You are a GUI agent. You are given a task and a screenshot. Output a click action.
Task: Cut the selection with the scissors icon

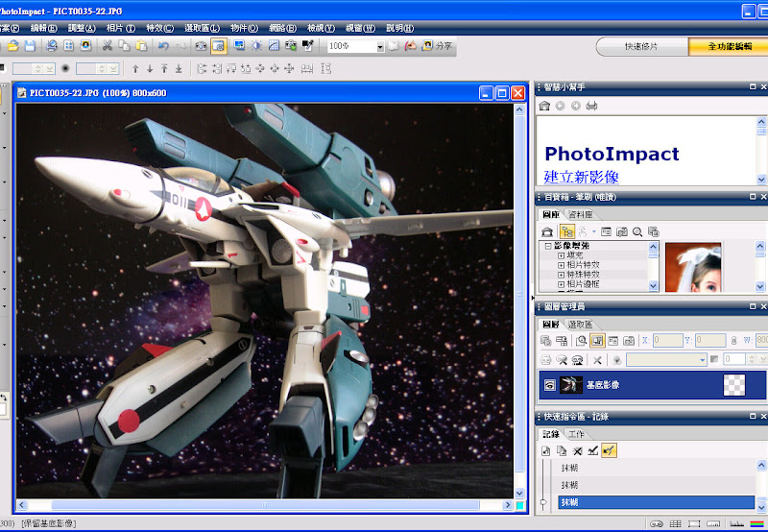(x=107, y=46)
